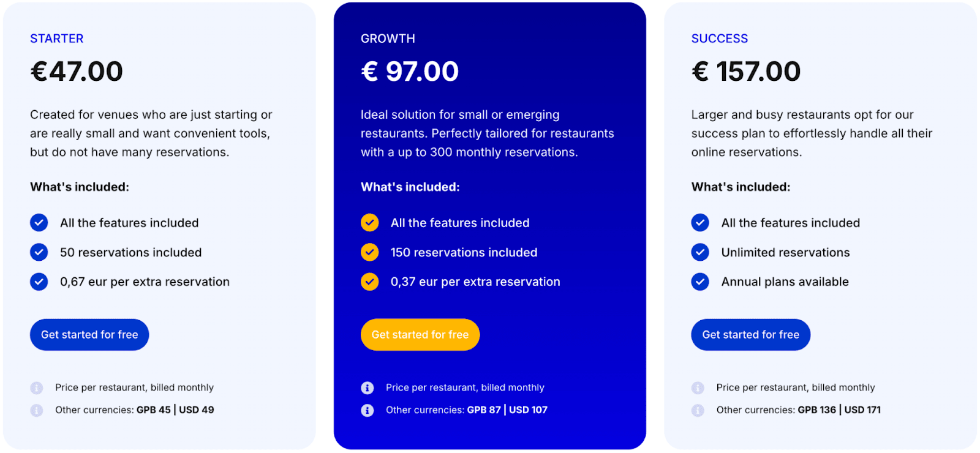
Task: Click yellow checkmark beside 150 reservations included
Action: coord(370,252)
